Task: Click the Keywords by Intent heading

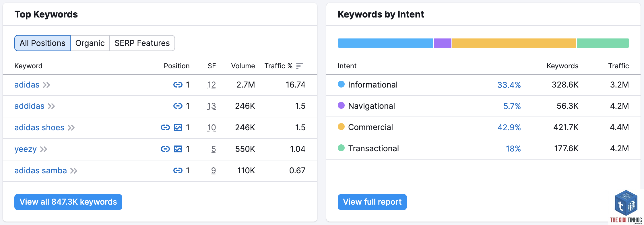Action: coord(381,14)
